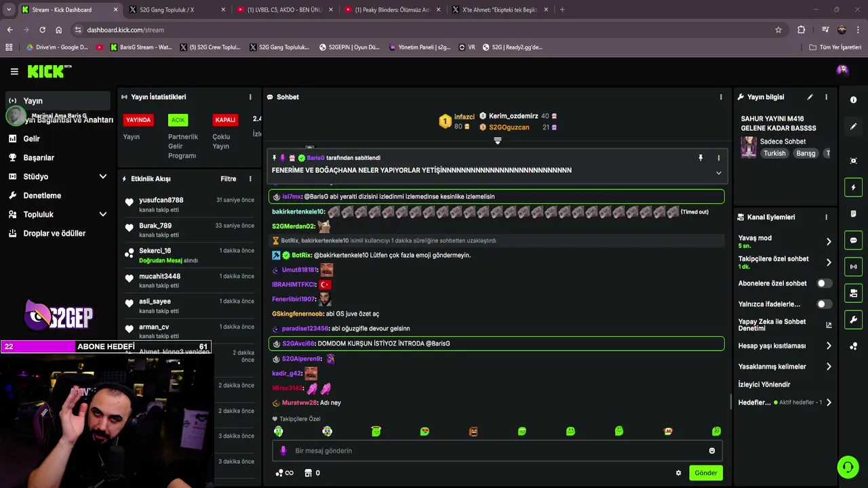Reload the page in the browser

pos(42,30)
